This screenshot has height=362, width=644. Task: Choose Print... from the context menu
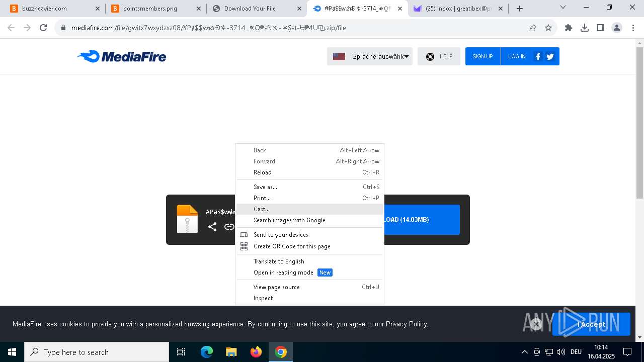(x=309, y=198)
